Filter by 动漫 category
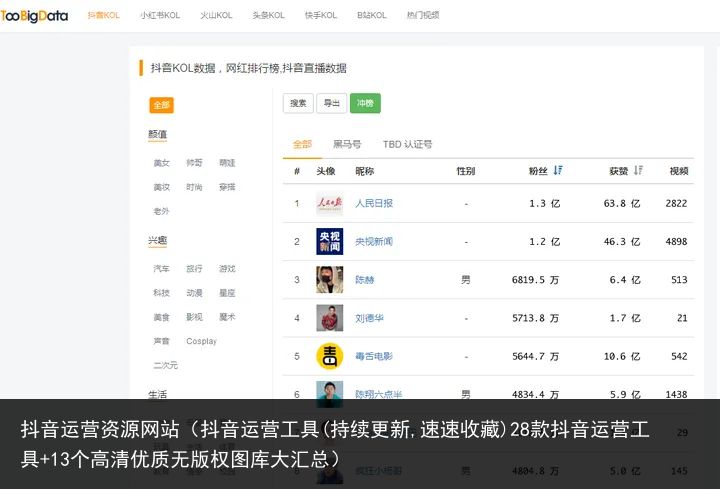Image resolution: width=720 pixels, height=489 pixels. pos(194,293)
